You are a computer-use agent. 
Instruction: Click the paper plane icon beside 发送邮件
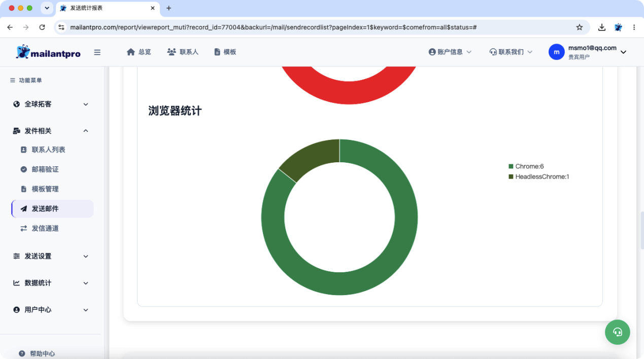(23, 208)
